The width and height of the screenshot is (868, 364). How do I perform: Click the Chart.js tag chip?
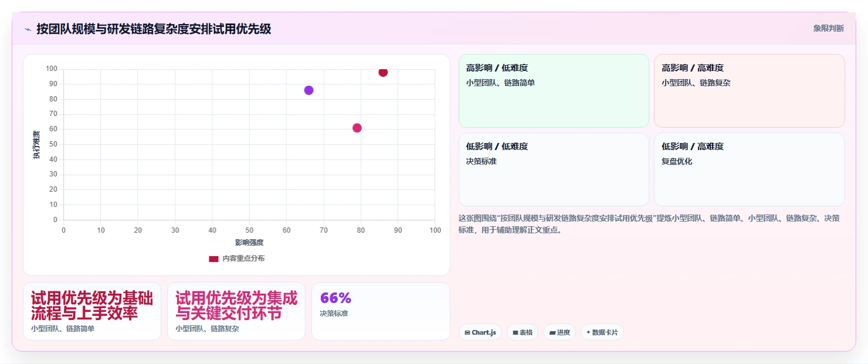[x=480, y=332]
